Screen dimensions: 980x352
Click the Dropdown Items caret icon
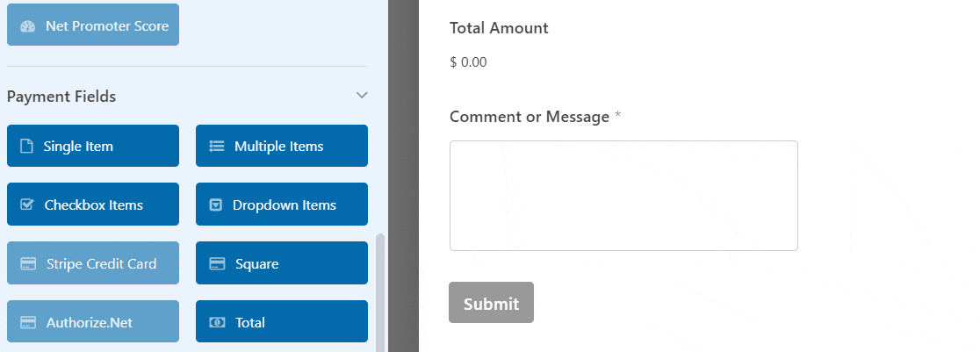click(x=216, y=205)
